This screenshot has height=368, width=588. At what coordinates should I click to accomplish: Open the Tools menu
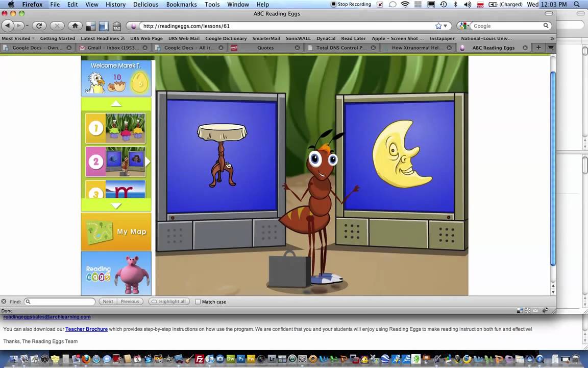[212, 5]
